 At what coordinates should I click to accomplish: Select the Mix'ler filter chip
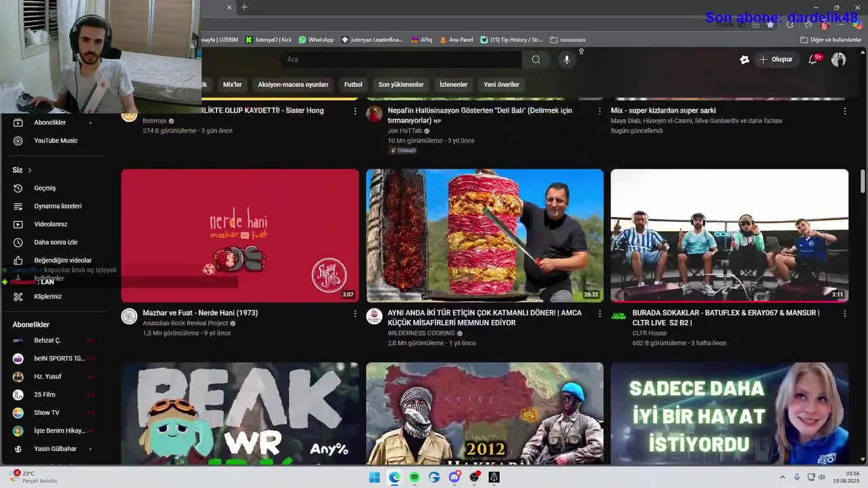(232, 85)
